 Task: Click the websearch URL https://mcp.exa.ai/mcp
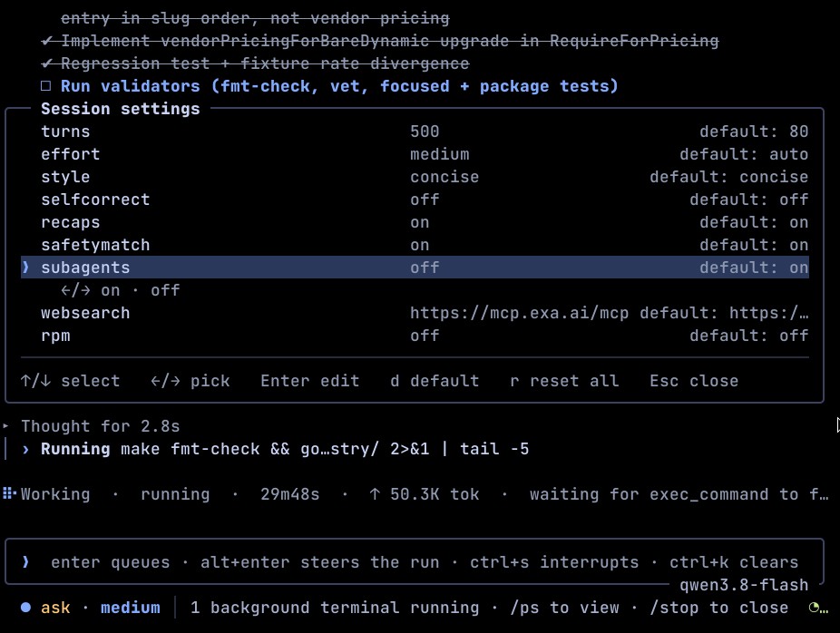click(x=519, y=313)
